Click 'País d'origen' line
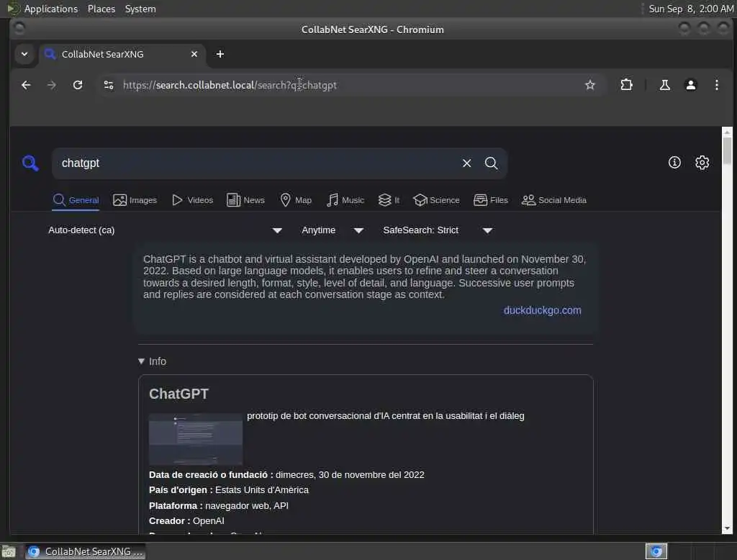Image resolution: width=737 pixels, height=560 pixels. tap(228, 490)
